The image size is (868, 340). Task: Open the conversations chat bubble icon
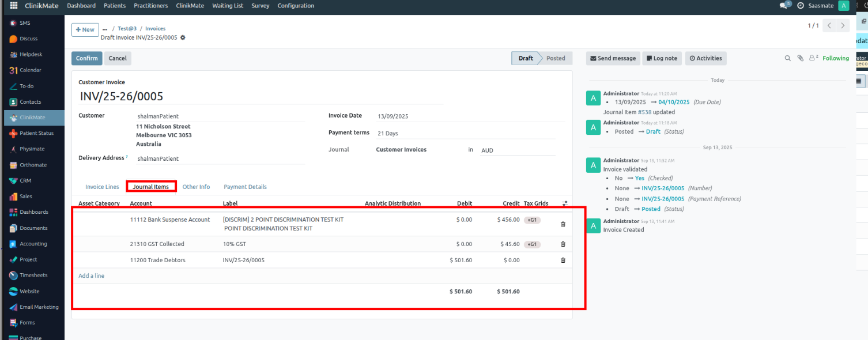click(x=783, y=6)
